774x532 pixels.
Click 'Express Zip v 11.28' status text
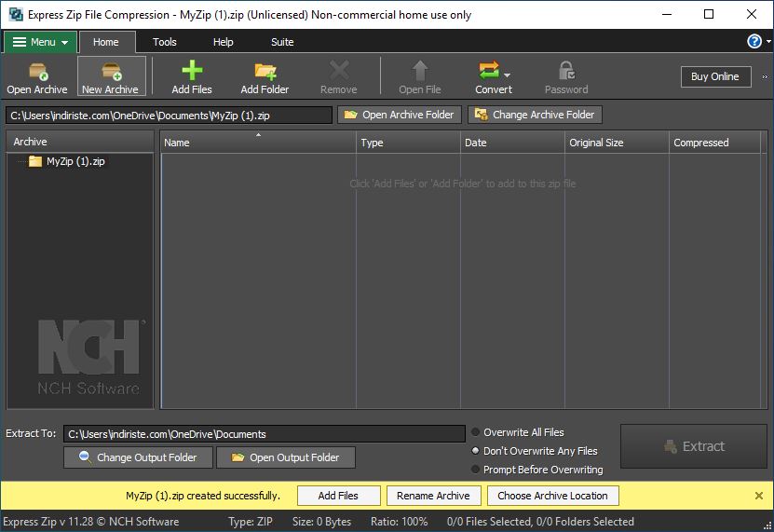(48, 522)
